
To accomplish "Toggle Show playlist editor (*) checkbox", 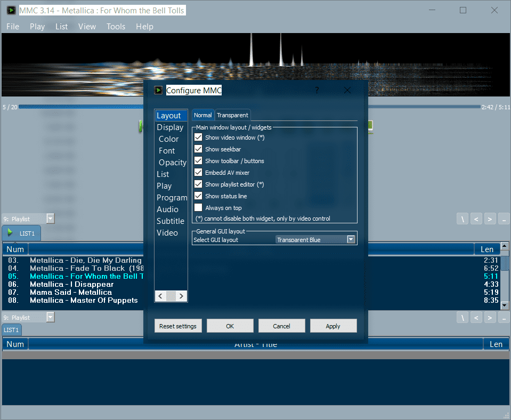I will pos(198,184).
